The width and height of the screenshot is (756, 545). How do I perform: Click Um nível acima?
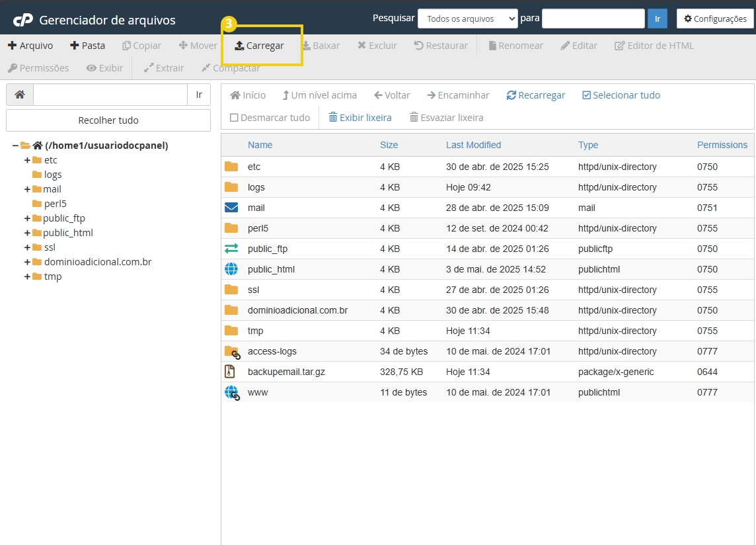320,95
